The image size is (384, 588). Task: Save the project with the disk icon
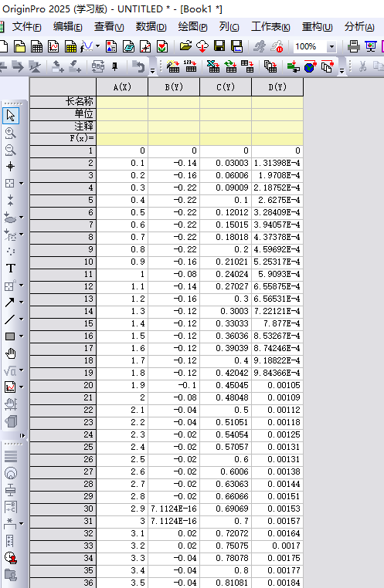pos(219,46)
